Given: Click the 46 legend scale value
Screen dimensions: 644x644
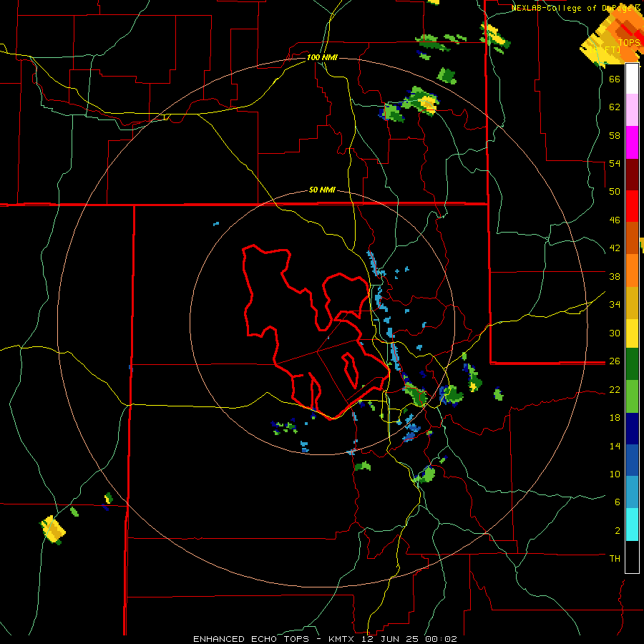Looking at the screenshot, I should point(615,220).
